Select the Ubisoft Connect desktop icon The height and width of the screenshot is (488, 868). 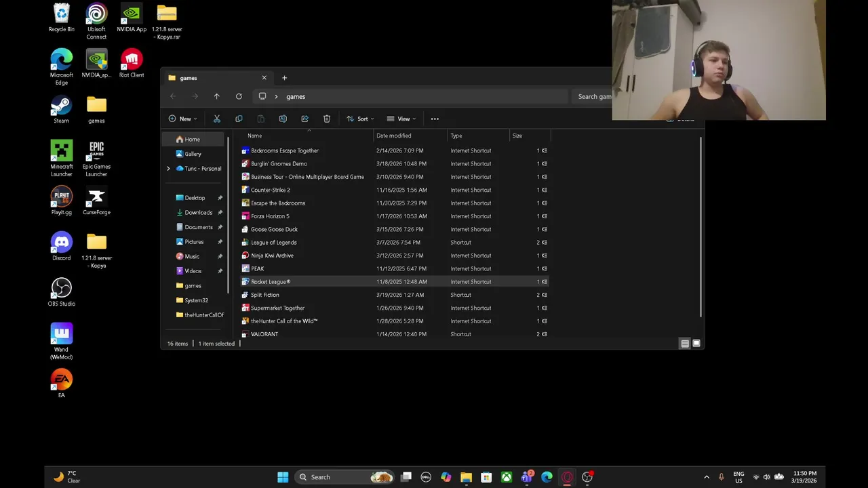click(x=96, y=22)
